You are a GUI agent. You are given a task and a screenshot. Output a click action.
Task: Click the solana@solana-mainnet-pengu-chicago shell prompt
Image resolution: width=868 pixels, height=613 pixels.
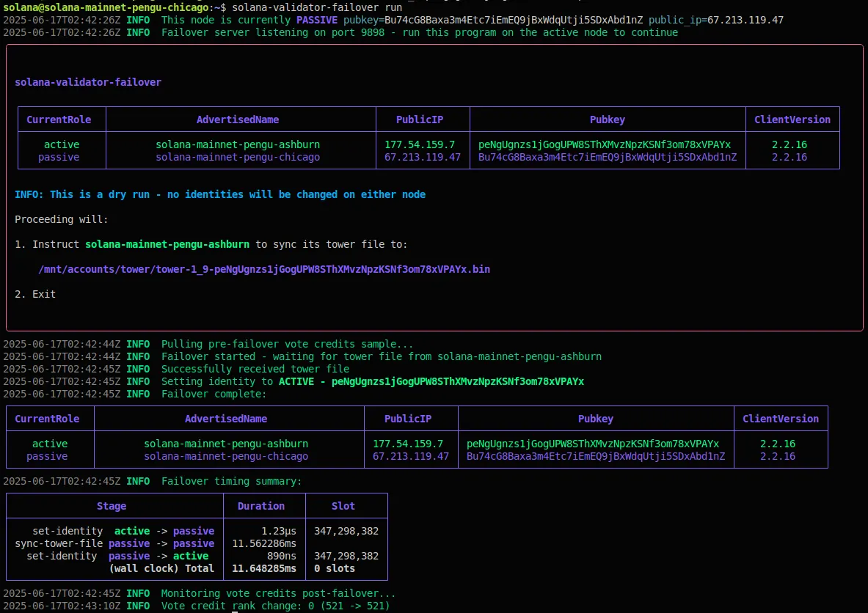106,7
